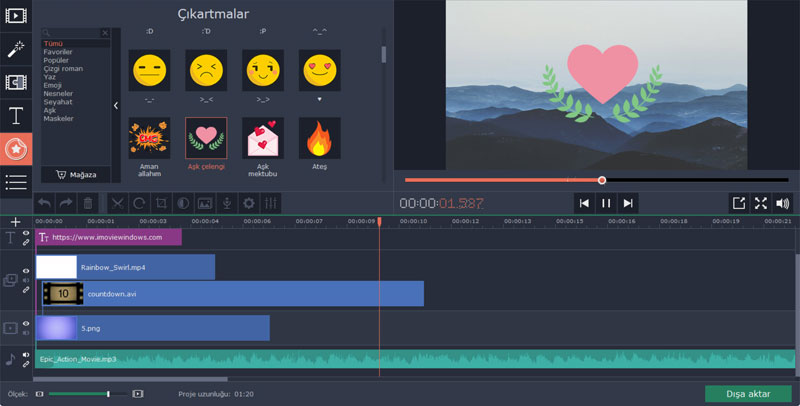The height and width of the screenshot is (406, 800).
Task: Skip to next frame
Action: pyautogui.click(x=628, y=203)
